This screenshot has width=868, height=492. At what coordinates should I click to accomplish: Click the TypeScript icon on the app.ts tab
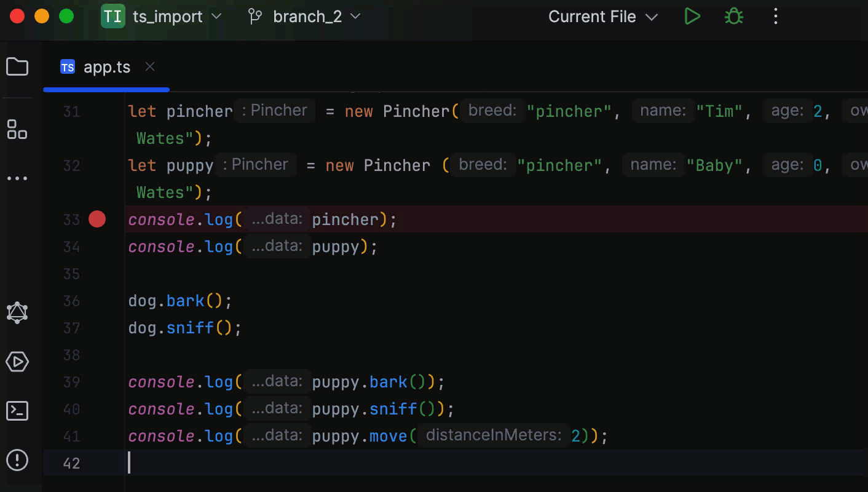click(x=68, y=66)
